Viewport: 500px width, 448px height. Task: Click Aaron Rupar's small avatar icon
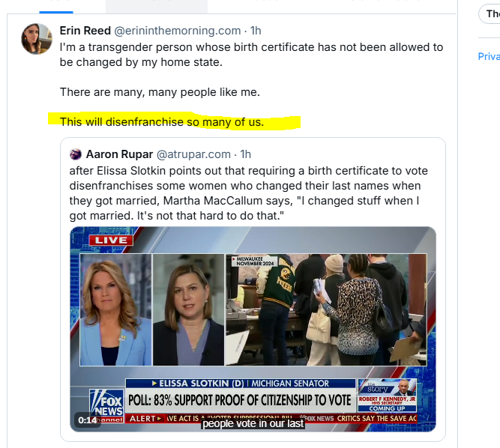click(76, 154)
